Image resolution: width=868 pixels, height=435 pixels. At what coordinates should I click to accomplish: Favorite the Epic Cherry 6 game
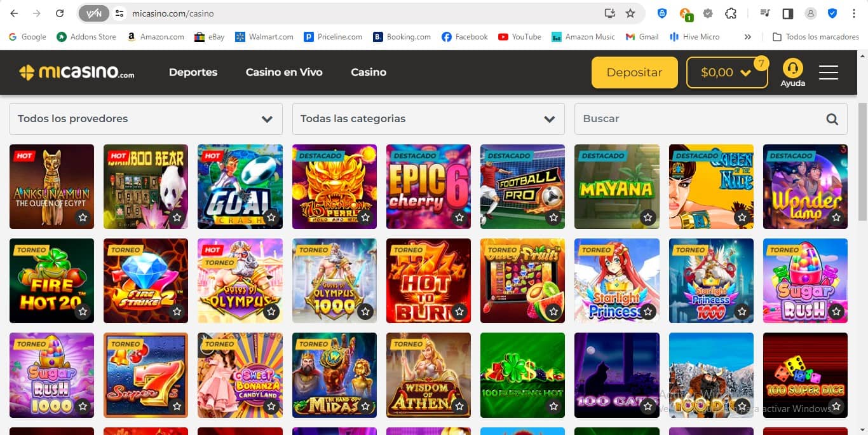click(459, 217)
